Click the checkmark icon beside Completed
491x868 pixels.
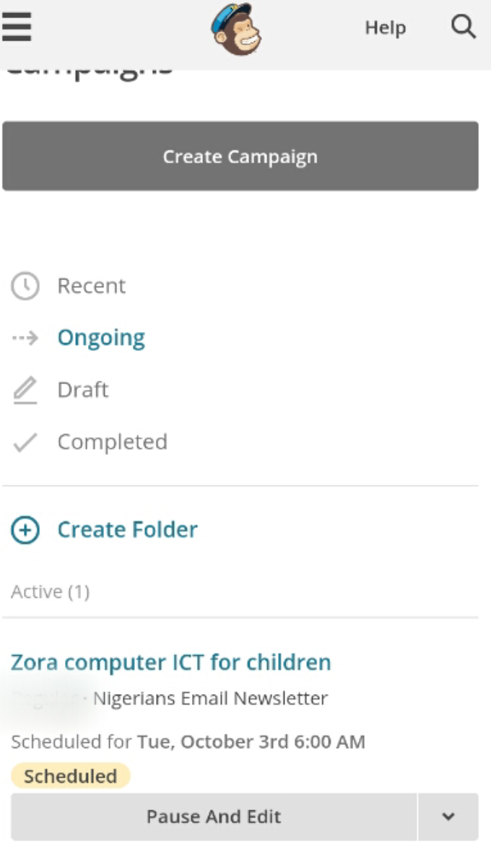point(25,442)
